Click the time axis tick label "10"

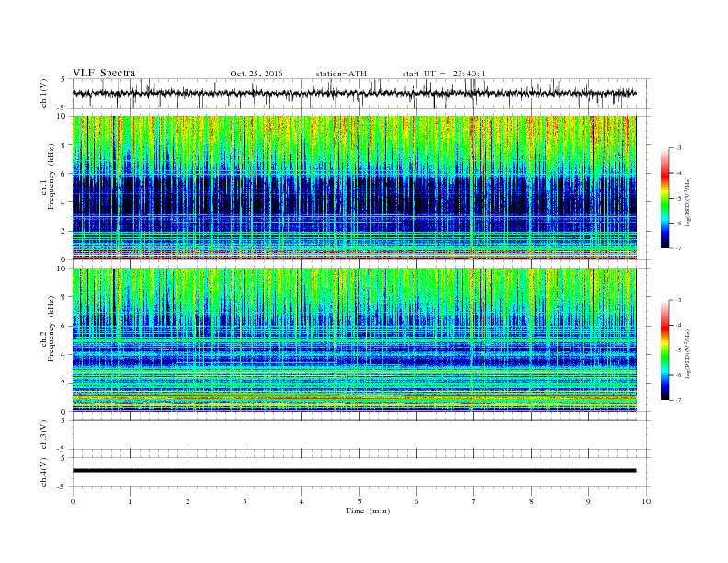646,501
